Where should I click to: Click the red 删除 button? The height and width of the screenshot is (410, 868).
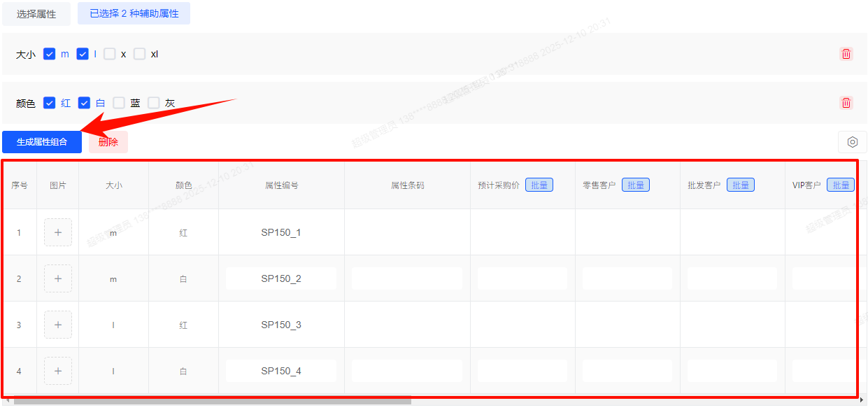108,142
